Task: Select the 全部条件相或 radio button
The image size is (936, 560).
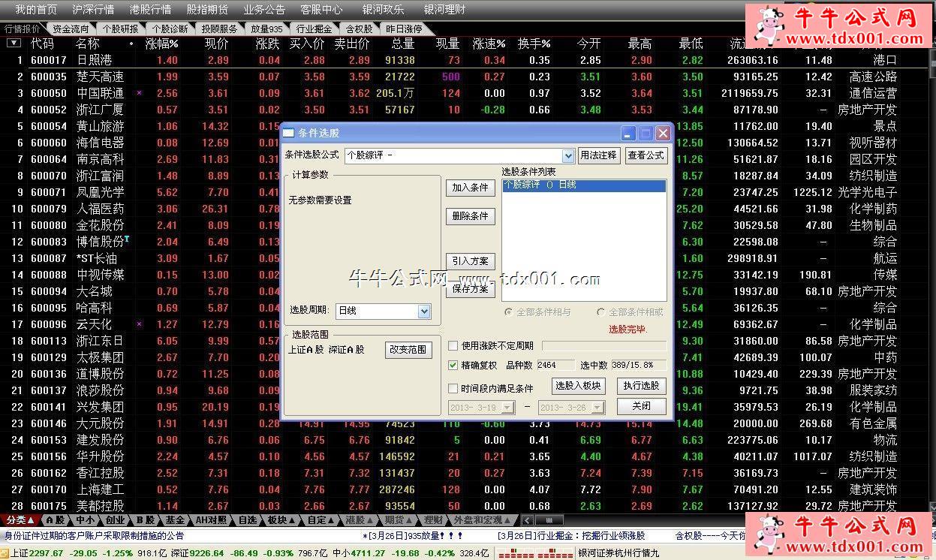Action: pos(601,312)
